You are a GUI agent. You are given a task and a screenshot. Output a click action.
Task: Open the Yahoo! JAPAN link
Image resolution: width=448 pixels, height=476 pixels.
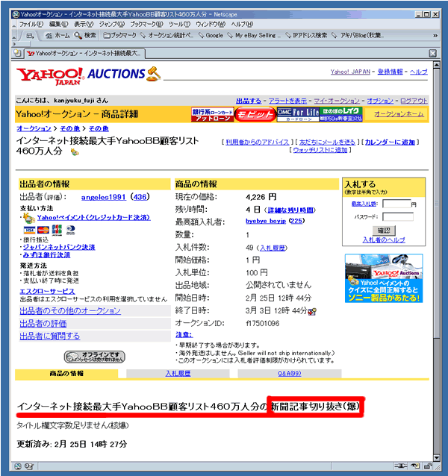coord(350,72)
